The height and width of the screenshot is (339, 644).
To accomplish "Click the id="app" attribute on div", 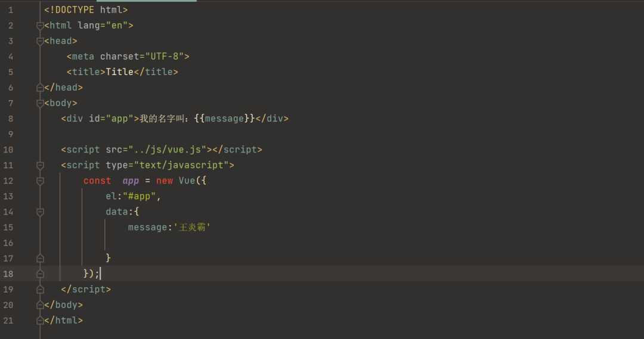I will click(112, 119).
